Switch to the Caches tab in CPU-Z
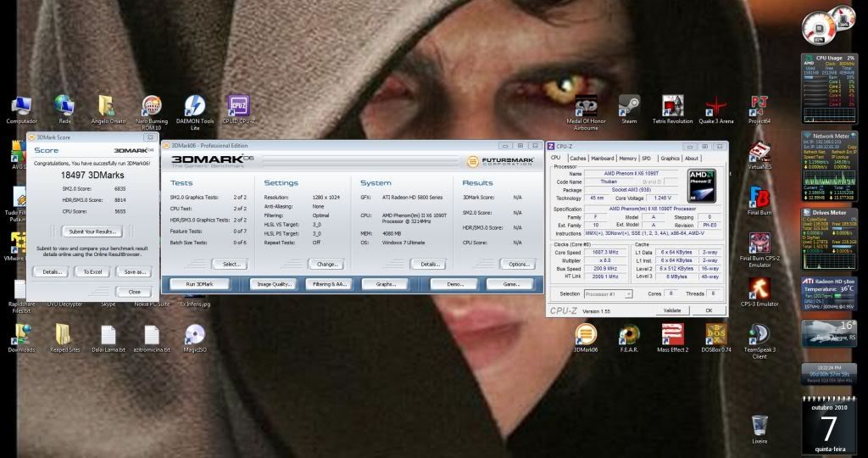 click(577, 158)
